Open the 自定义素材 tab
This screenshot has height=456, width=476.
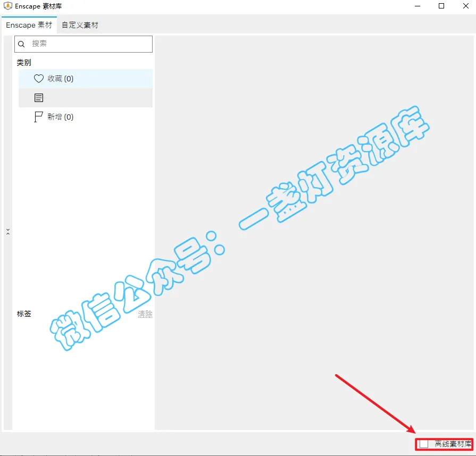[x=80, y=25]
